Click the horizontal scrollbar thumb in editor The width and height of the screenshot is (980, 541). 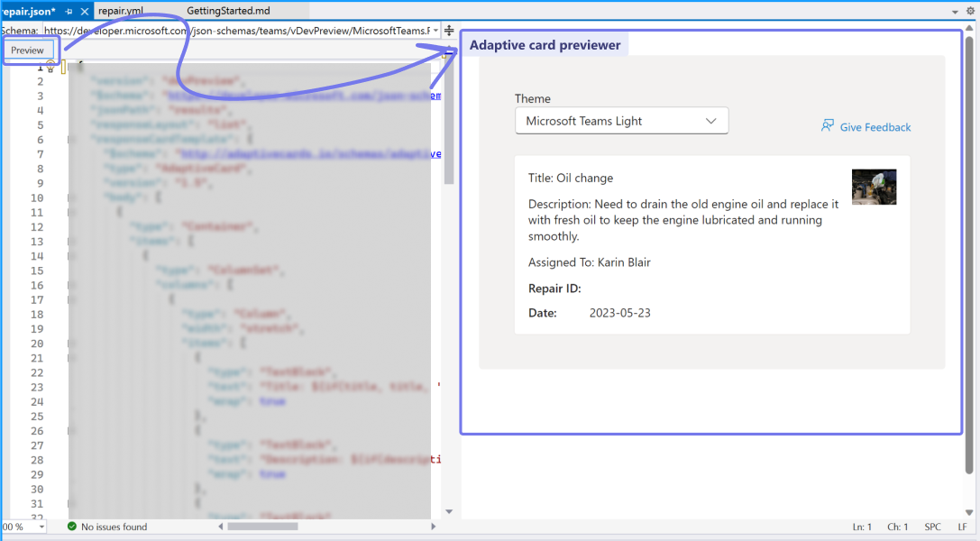[x=262, y=527]
